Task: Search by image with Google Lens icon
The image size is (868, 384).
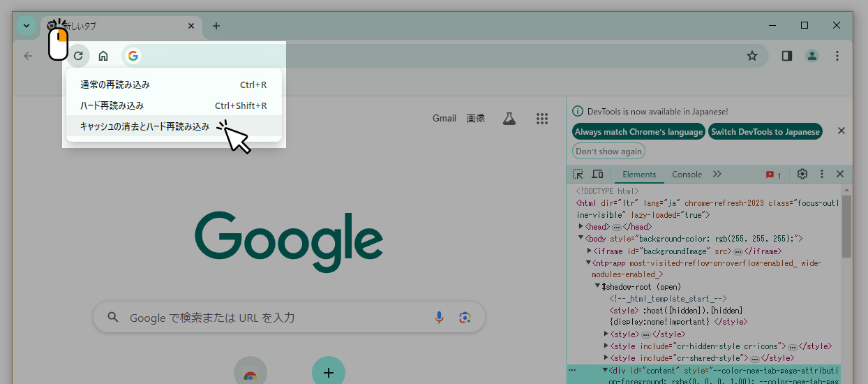Action: coord(465,318)
